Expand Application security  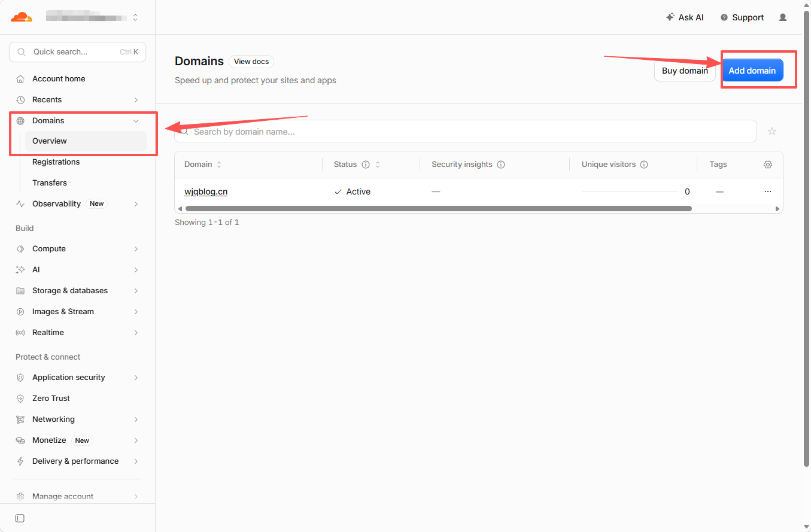136,378
